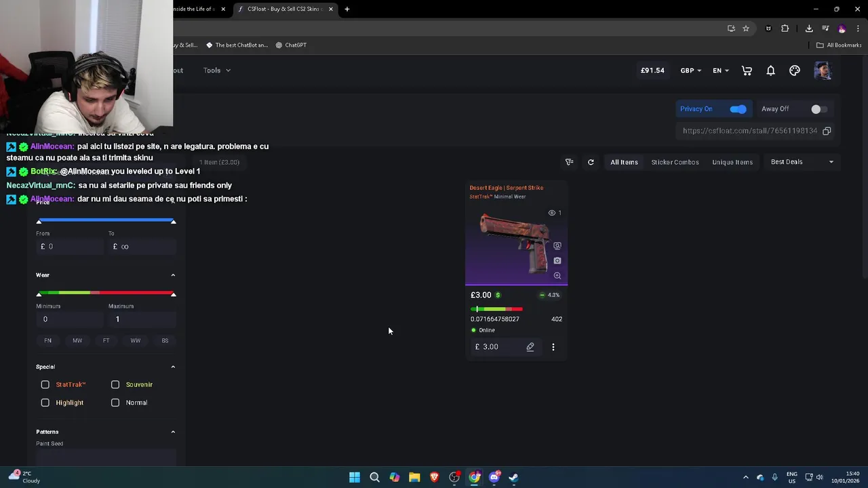
Task: Switch to the Sticker Combos tab
Action: click(x=675, y=162)
